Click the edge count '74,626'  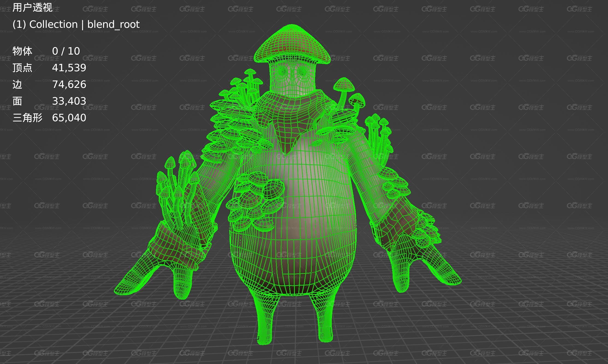(x=69, y=84)
